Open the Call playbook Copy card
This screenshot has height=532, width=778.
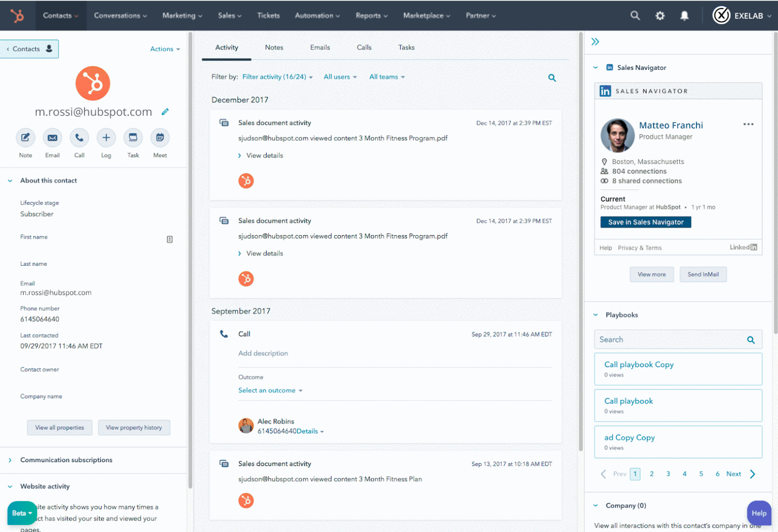tap(678, 369)
